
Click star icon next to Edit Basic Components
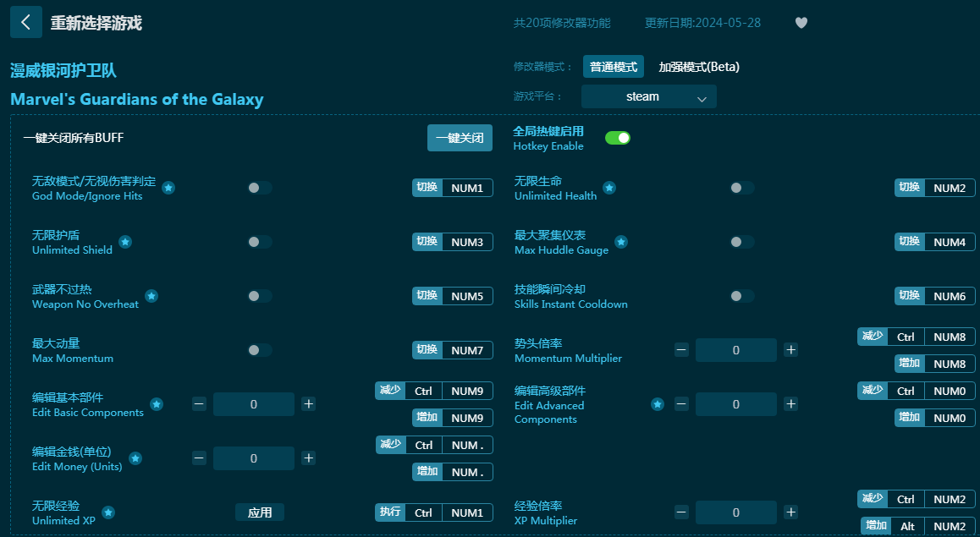[x=157, y=404]
